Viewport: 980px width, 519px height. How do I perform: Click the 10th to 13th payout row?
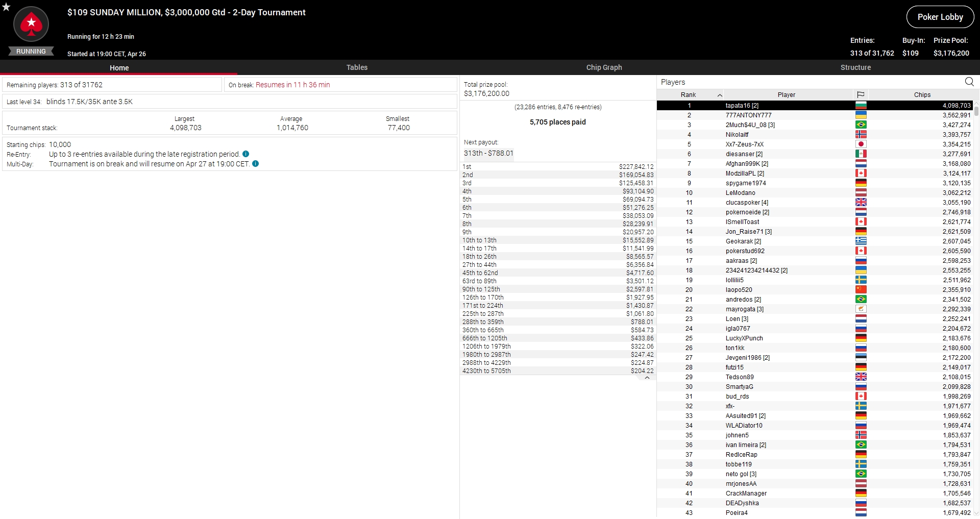click(558, 240)
